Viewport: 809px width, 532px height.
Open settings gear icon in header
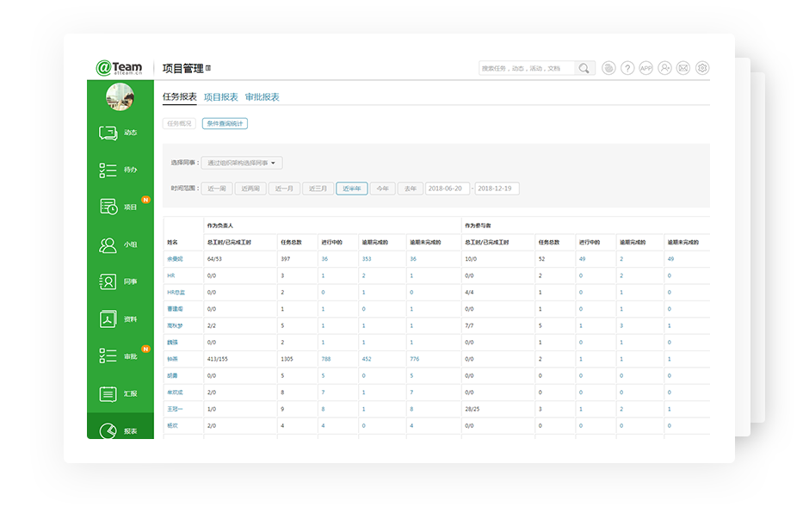click(x=702, y=68)
